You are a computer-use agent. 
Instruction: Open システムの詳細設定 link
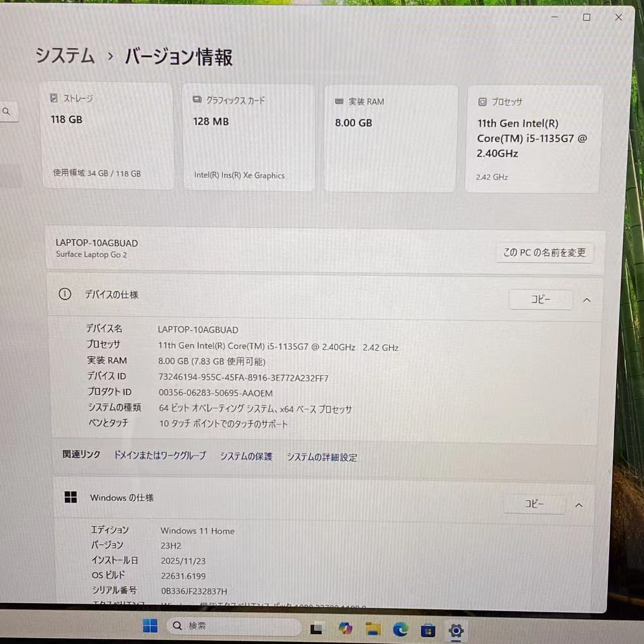322,457
